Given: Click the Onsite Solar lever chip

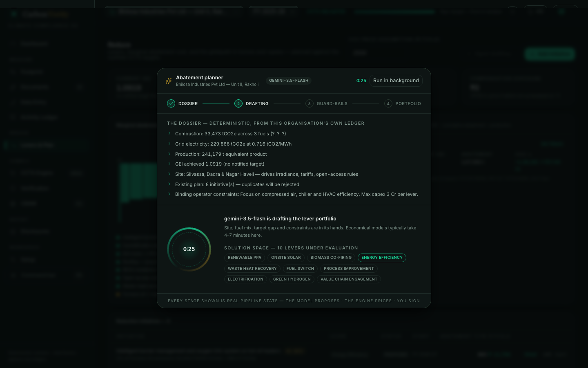Looking at the screenshot, I should 286,258.
